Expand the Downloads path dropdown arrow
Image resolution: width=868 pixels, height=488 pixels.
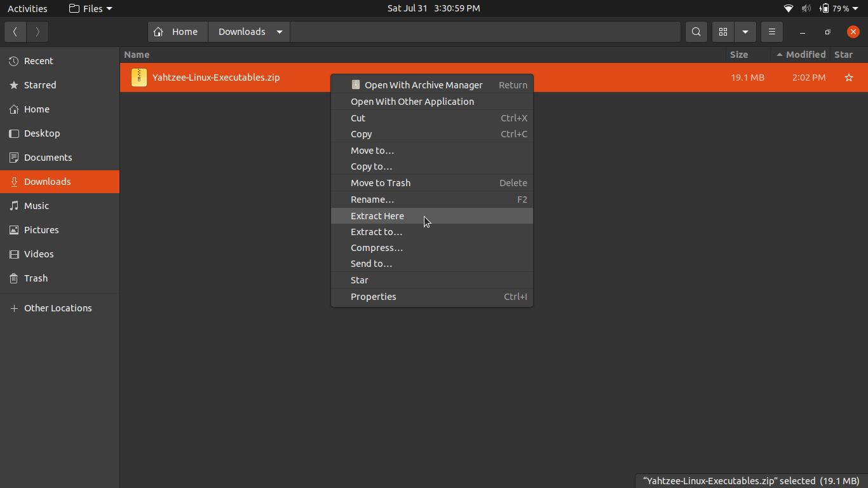coord(279,32)
